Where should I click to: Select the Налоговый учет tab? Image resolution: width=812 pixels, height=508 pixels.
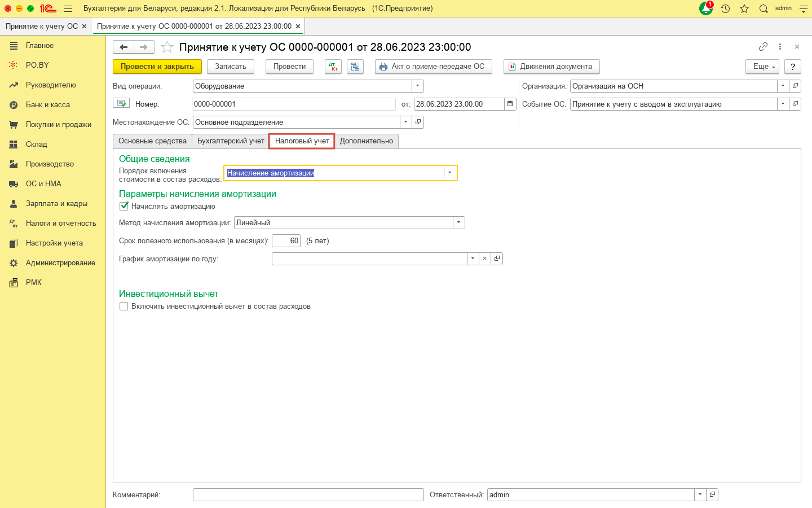(302, 141)
